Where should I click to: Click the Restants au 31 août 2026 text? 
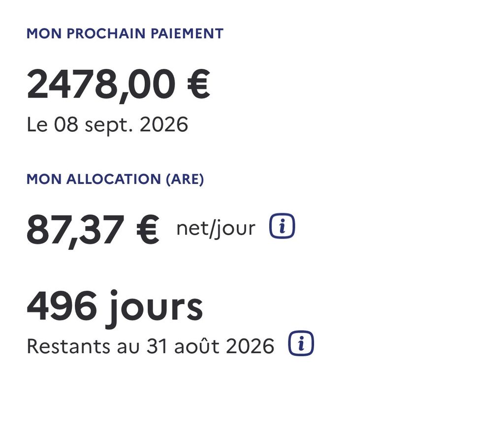151,346
